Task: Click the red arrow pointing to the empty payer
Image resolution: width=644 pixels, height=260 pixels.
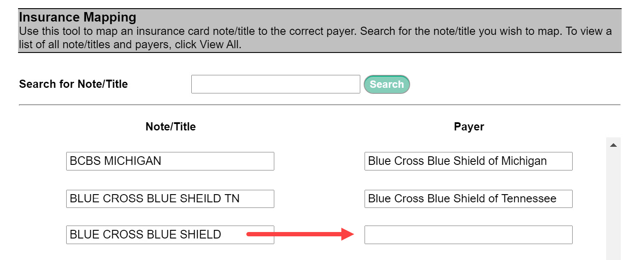Action: 300,235
